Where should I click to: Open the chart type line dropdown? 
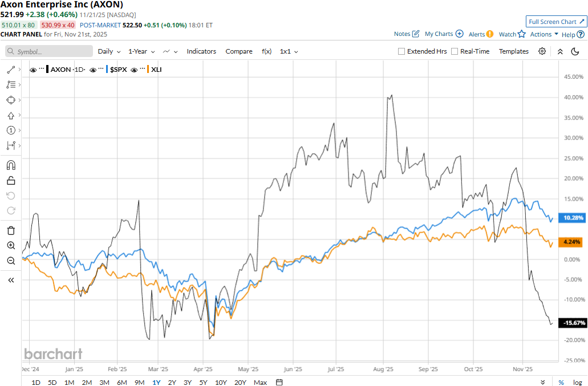(x=170, y=51)
